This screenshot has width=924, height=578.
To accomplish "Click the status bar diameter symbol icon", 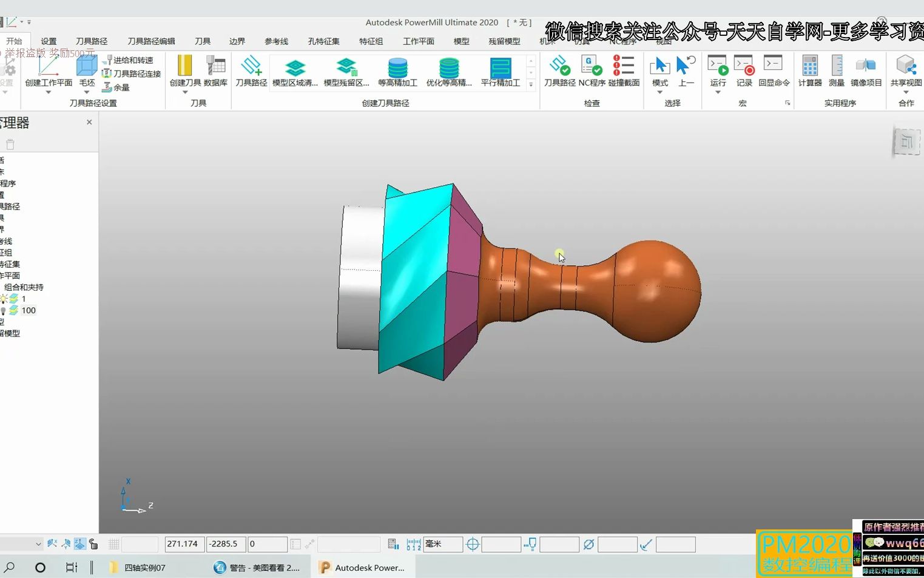I will pyautogui.click(x=588, y=545).
